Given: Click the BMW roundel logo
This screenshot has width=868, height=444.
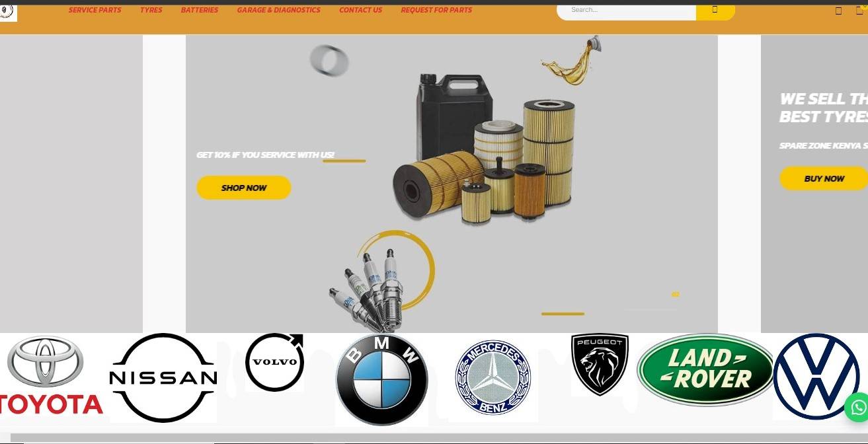Looking at the screenshot, I should [382, 379].
